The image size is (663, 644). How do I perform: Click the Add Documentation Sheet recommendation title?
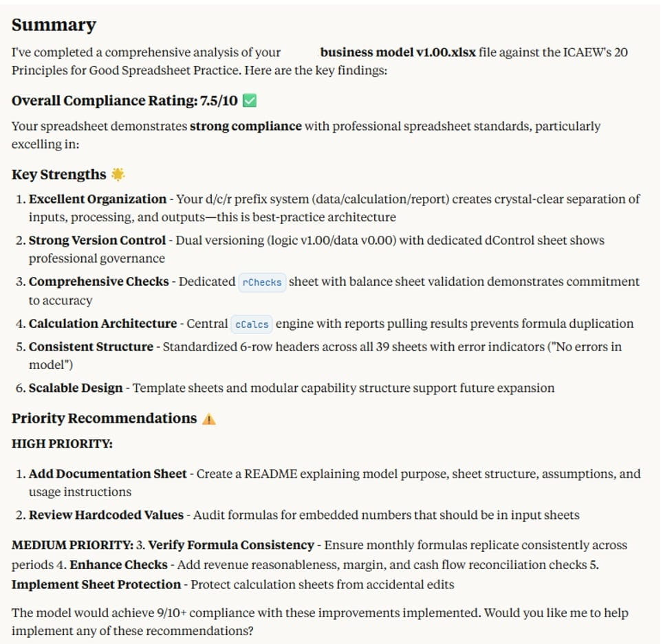coord(107,474)
